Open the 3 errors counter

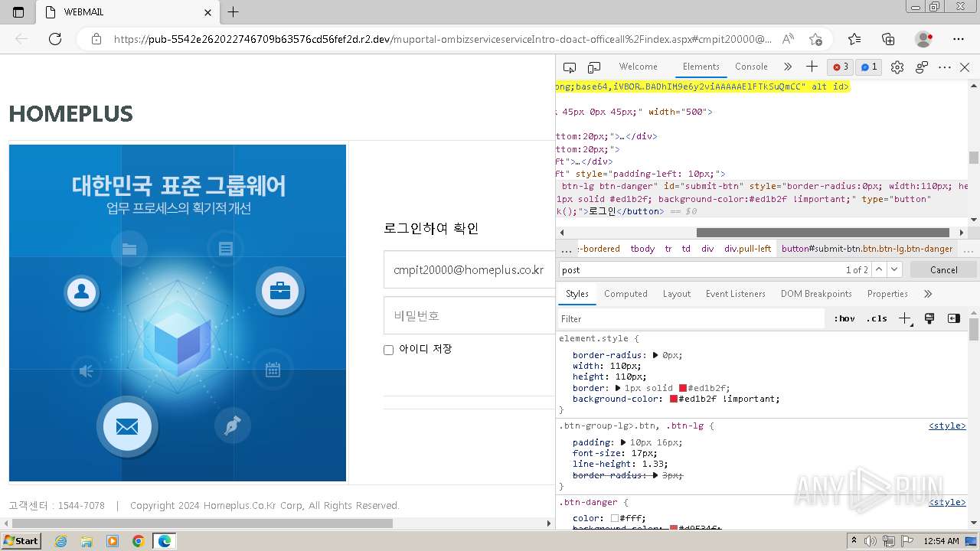[841, 67]
